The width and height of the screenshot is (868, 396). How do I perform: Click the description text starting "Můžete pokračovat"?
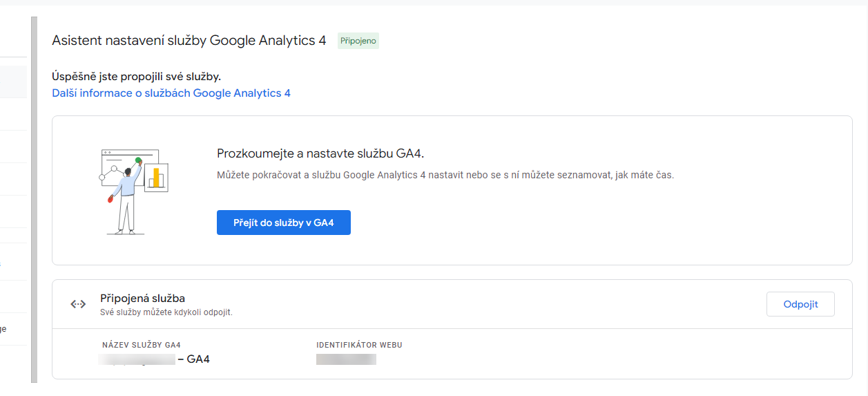(x=445, y=175)
